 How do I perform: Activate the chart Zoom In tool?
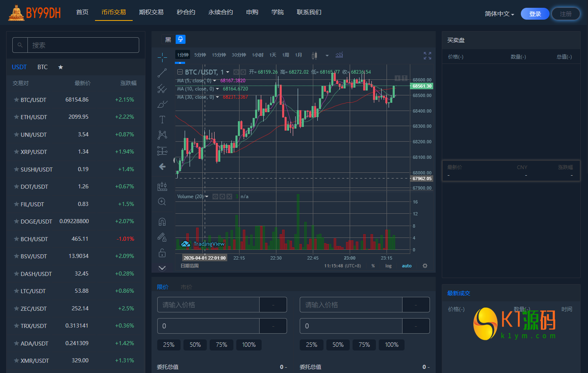(x=162, y=201)
